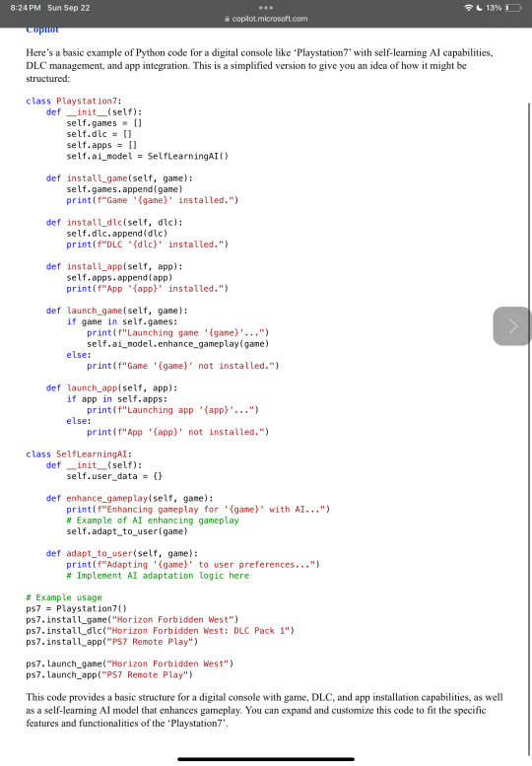532x766 pixels.
Task: Tap closing paragraph starting 'This code provides'
Action: click(x=264, y=711)
